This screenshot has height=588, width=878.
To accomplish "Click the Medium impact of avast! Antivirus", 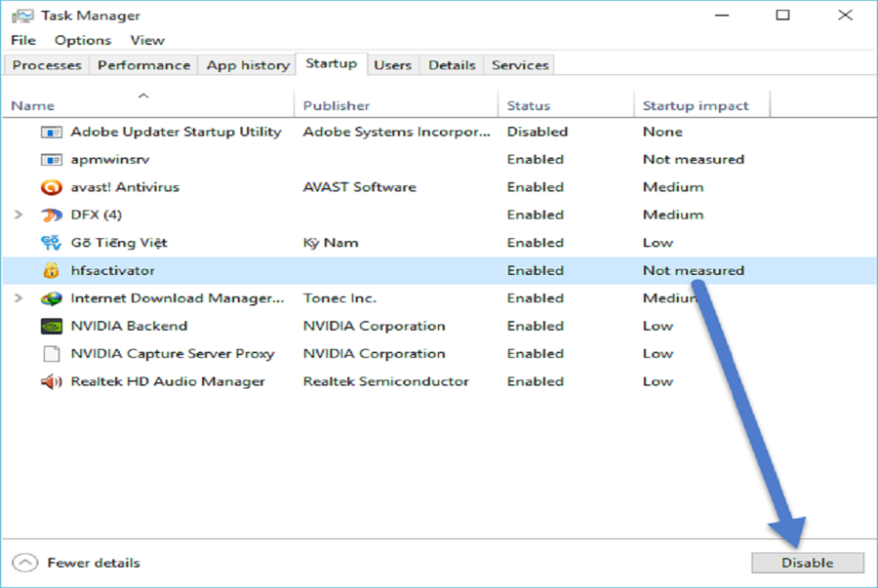I will click(x=672, y=187).
